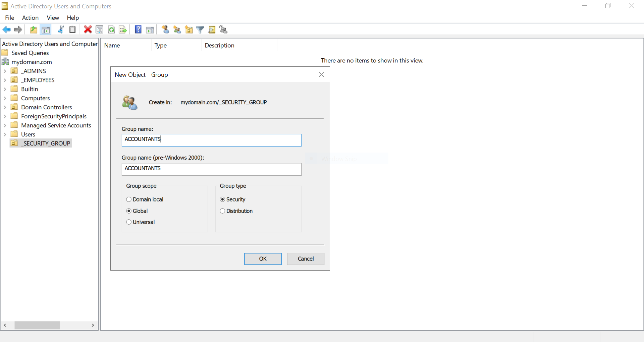
Task: Click the tree pane scroll right arrow
Action: coord(93,325)
